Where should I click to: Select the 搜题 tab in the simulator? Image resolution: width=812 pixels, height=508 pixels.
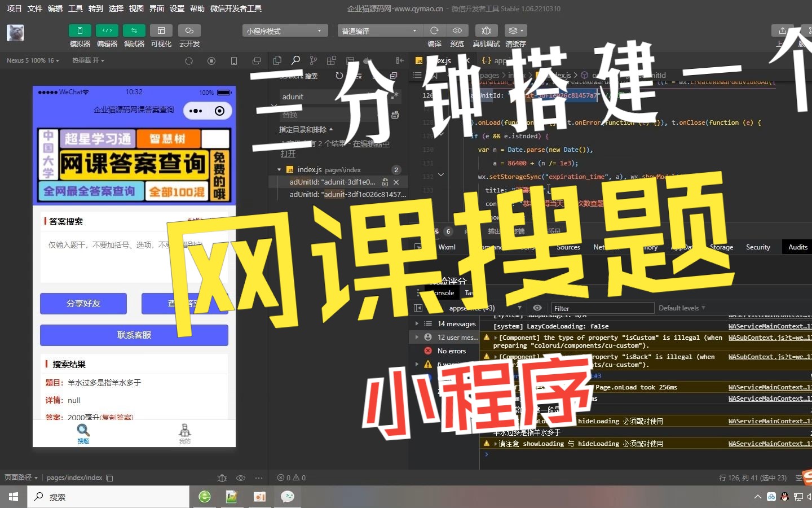[83, 433]
